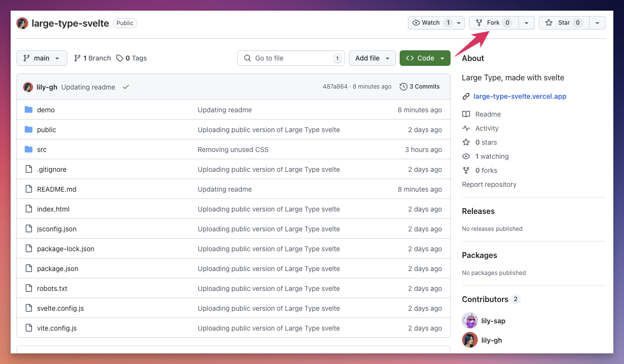Click the svelte.config.js file icon
The image size is (624, 364).
[x=29, y=308]
